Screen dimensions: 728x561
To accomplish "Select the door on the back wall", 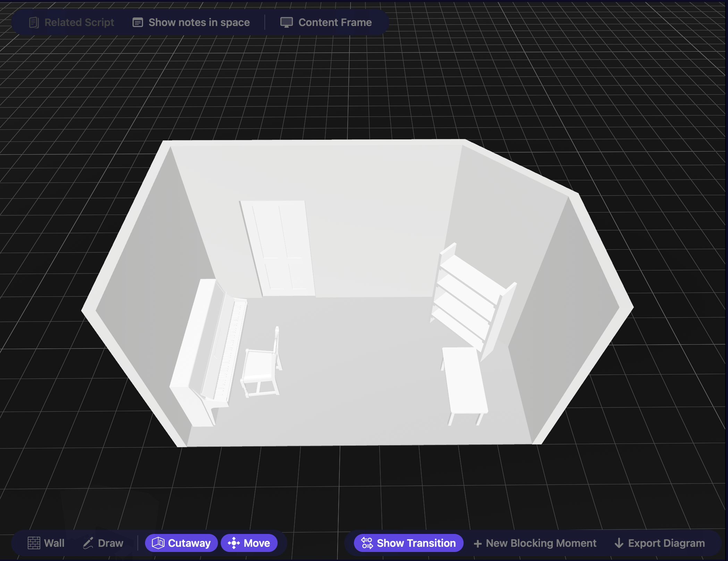I will coord(278,248).
